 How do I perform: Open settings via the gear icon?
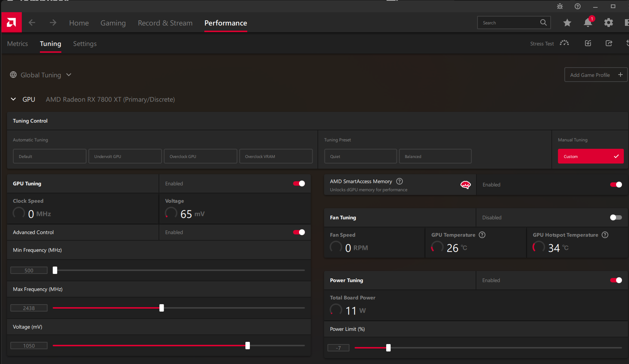[608, 23]
